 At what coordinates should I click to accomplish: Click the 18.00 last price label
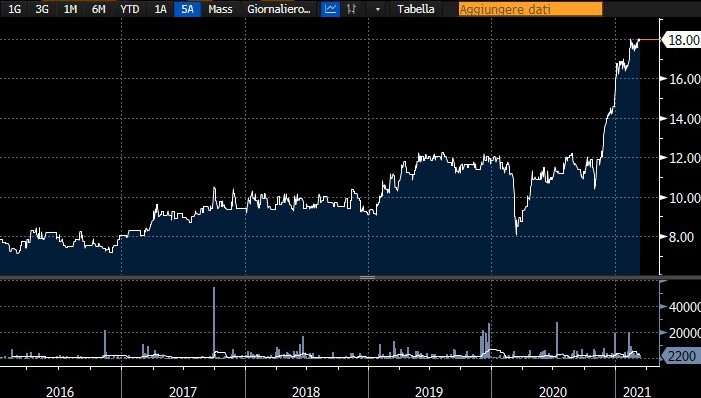point(681,40)
